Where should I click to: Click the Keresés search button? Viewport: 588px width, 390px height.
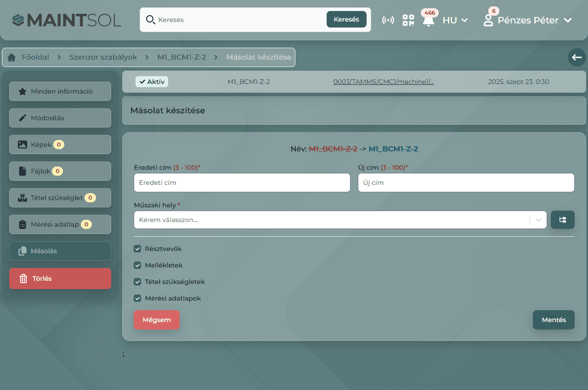(x=346, y=20)
